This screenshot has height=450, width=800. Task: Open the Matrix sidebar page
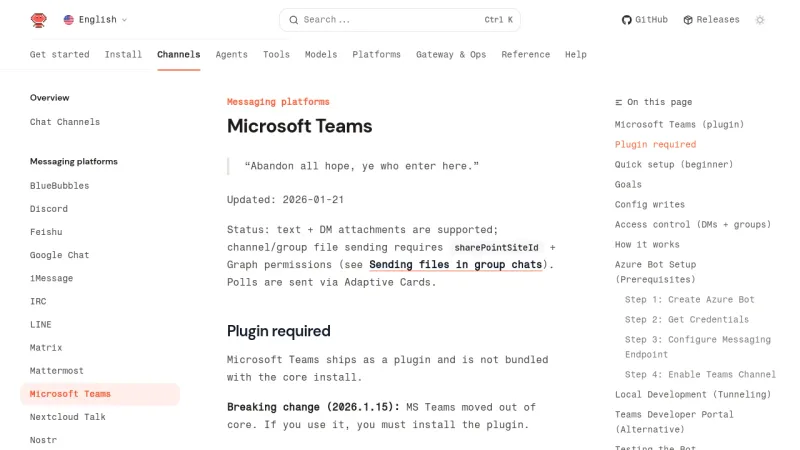point(46,347)
